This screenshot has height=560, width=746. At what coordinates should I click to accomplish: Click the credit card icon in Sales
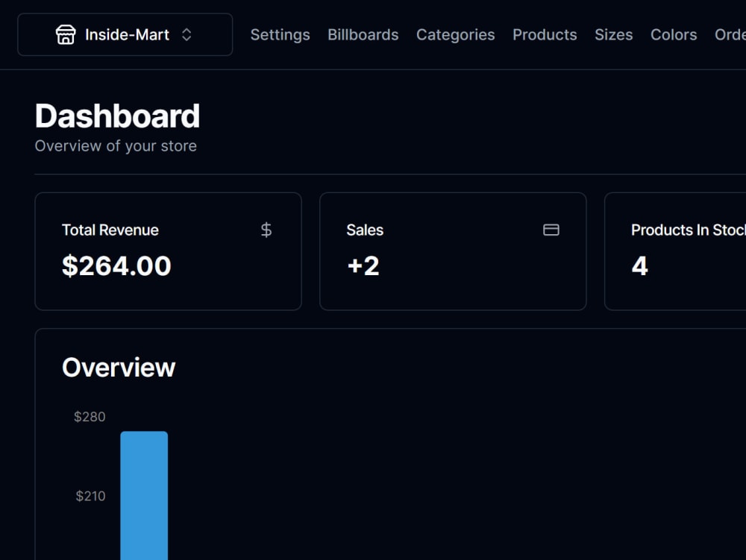pos(551,230)
